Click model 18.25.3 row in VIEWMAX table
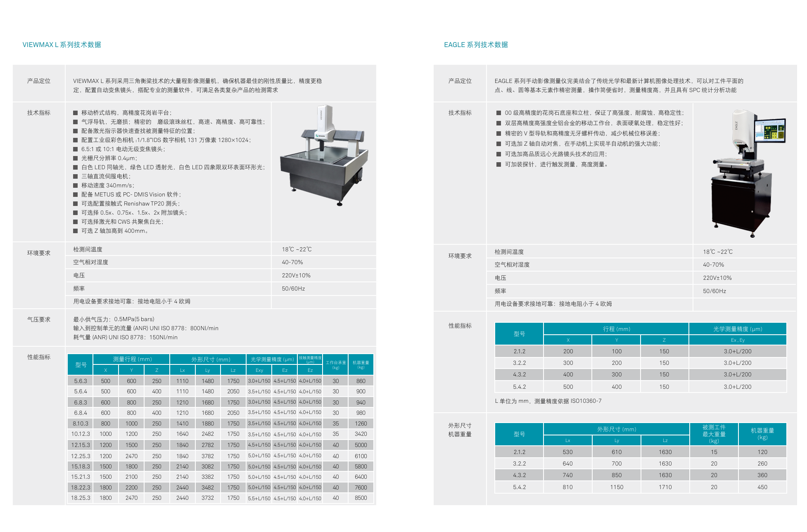This screenshot has width=807, height=532. coord(81,498)
